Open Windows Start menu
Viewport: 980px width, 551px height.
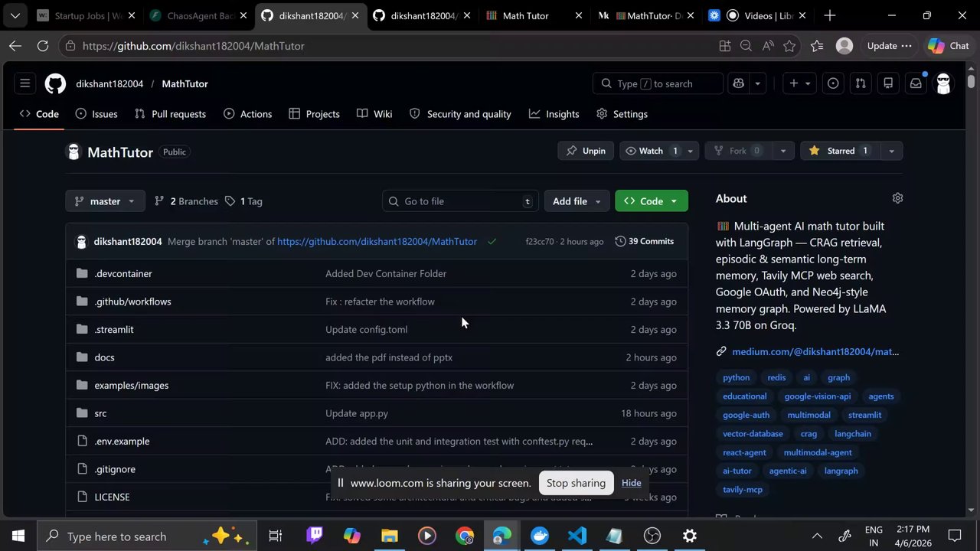point(18,536)
